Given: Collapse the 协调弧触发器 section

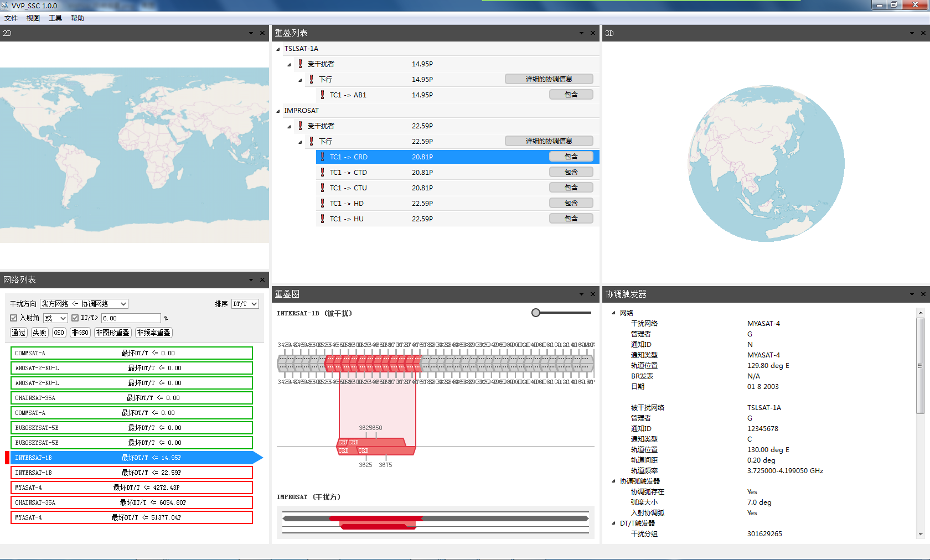Looking at the screenshot, I should tap(613, 481).
